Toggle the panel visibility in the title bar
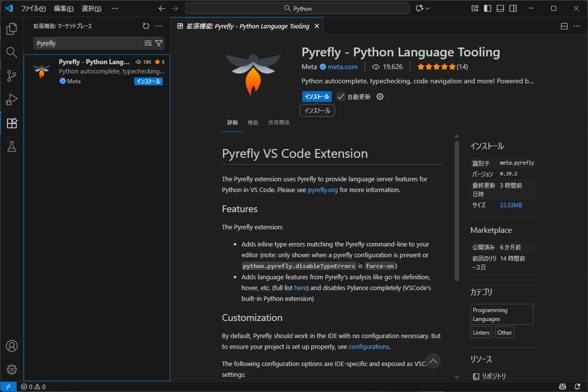The width and height of the screenshot is (588, 392). pyautogui.click(x=500, y=8)
